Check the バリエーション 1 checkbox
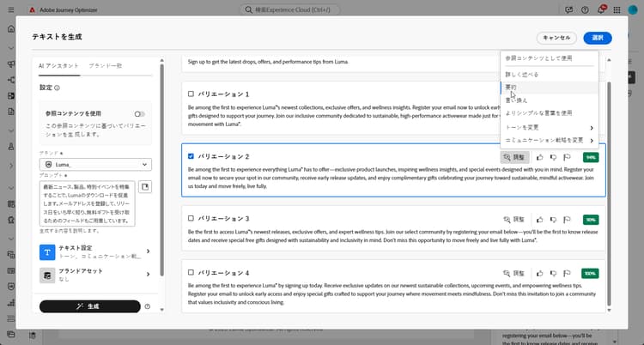This screenshot has width=644, height=345. tap(191, 94)
